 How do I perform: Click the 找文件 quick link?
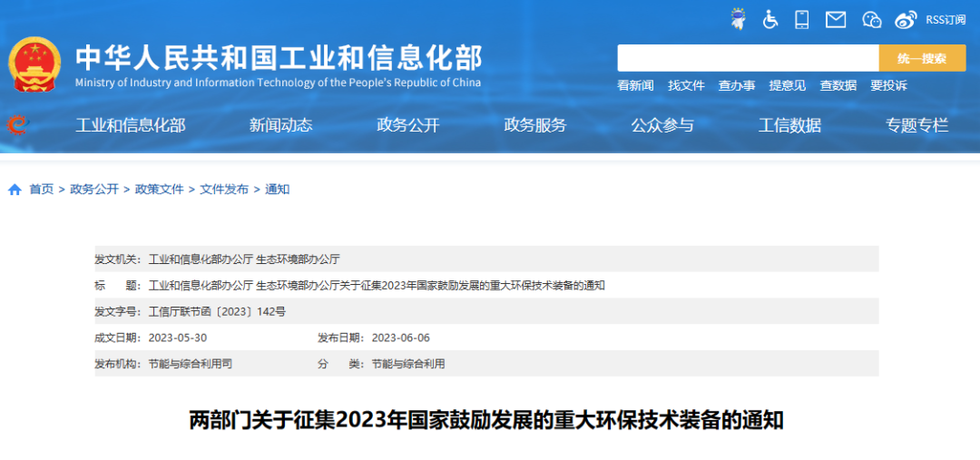coord(686,85)
